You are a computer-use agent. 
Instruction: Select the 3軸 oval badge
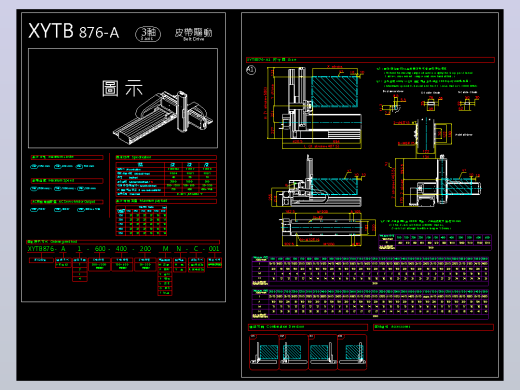tap(148, 34)
